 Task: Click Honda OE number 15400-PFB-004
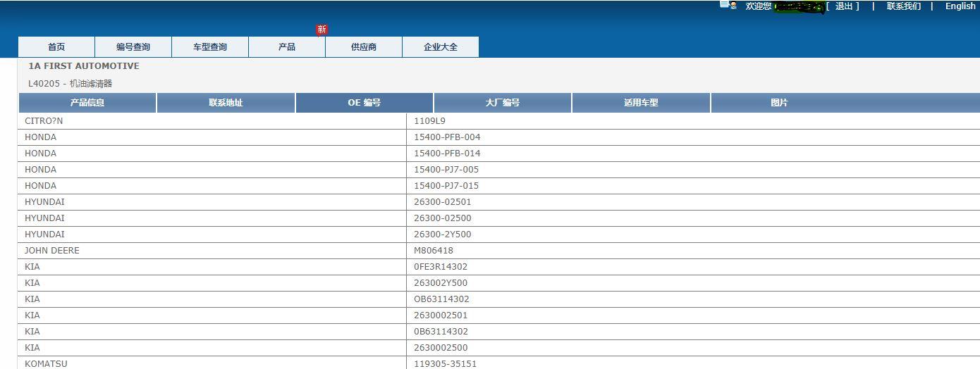447,137
